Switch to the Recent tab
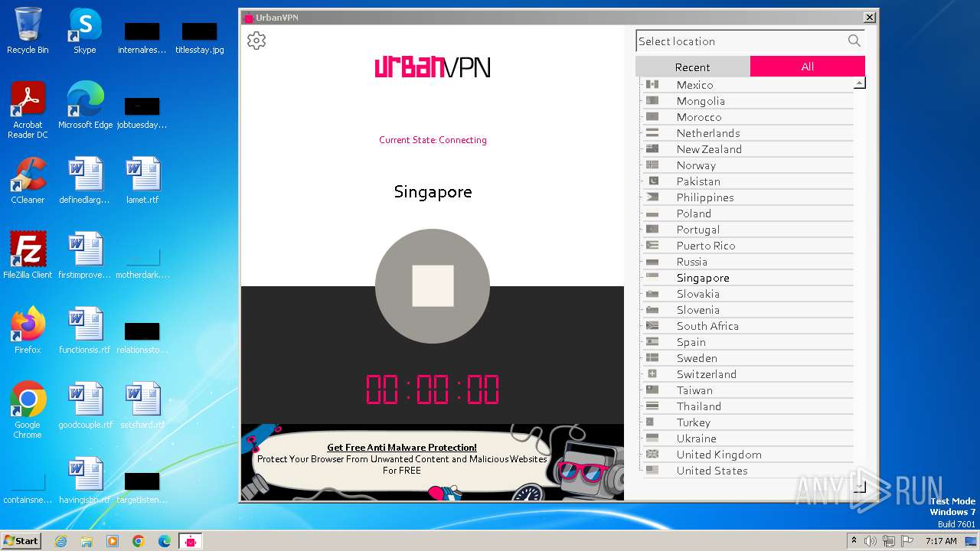The width and height of the screenshot is (980, 551). tap(693, 67)
